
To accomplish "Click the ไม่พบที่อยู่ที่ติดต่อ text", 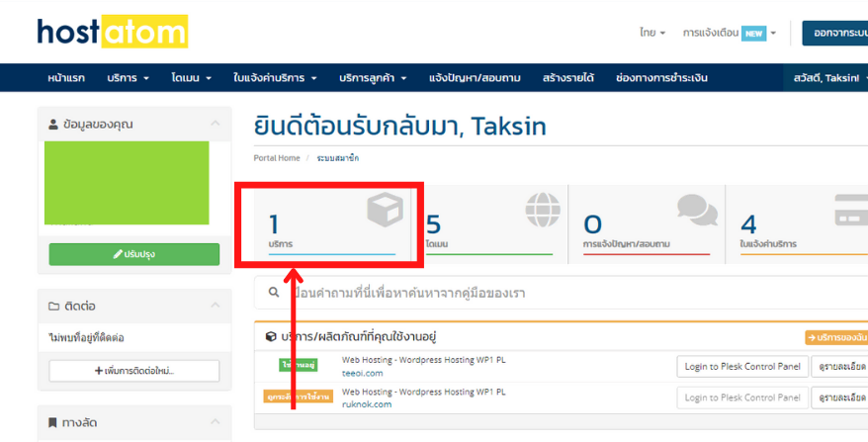I will pyautogui.click(x=86, y=337).
